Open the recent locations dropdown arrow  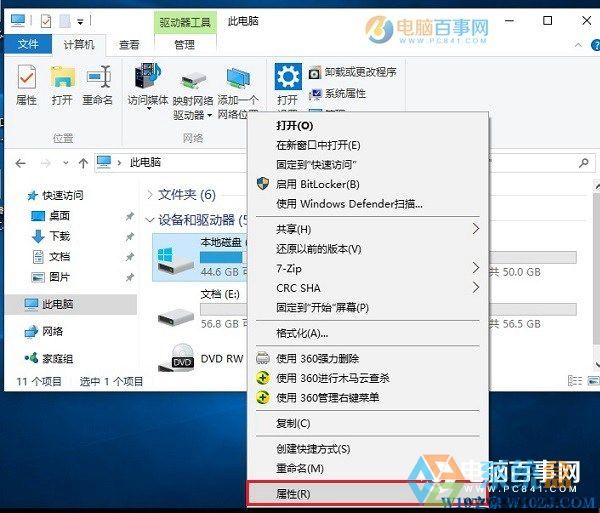coord(66,163)
